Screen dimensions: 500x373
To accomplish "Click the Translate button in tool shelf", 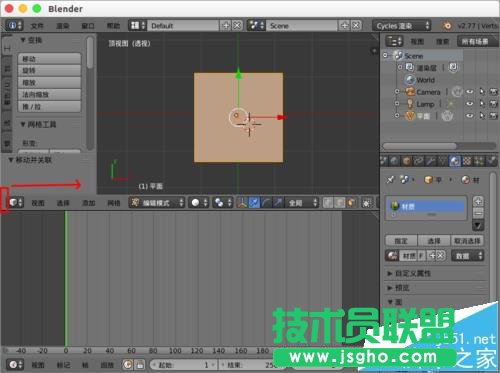I will point(49,59).
